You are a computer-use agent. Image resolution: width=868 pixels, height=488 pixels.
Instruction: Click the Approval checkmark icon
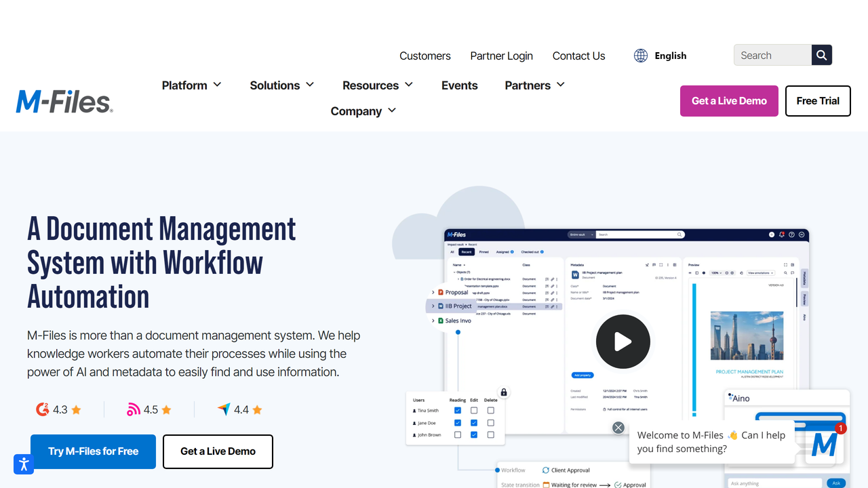pyautogui.click(x=618, y=485)
